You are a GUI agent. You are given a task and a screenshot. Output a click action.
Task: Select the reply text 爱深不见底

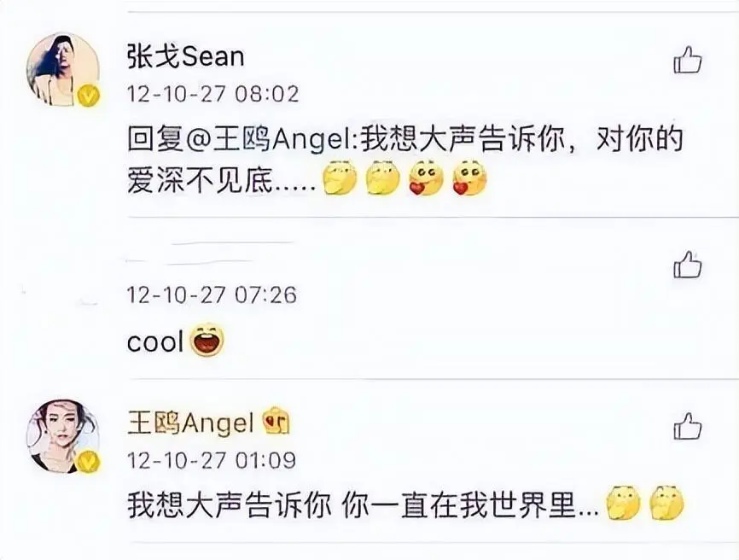tap(201, 179)
